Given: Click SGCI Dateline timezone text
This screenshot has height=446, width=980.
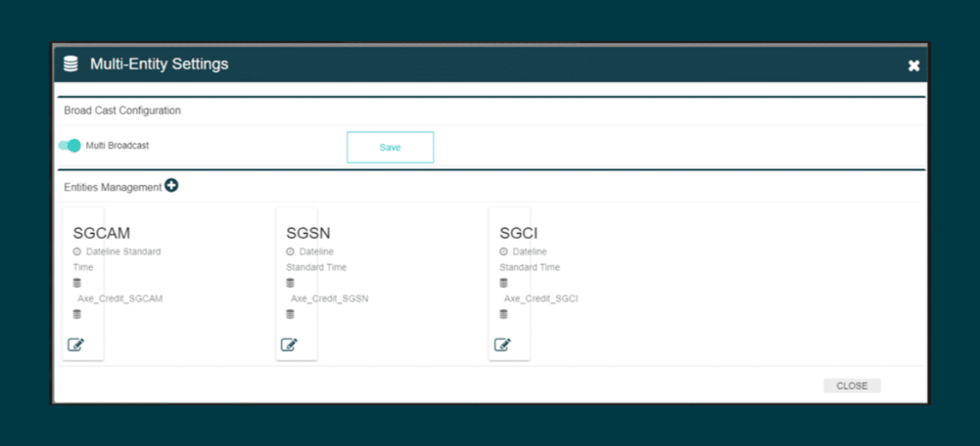Looking at the screenshot, I should tap(530, 251).
